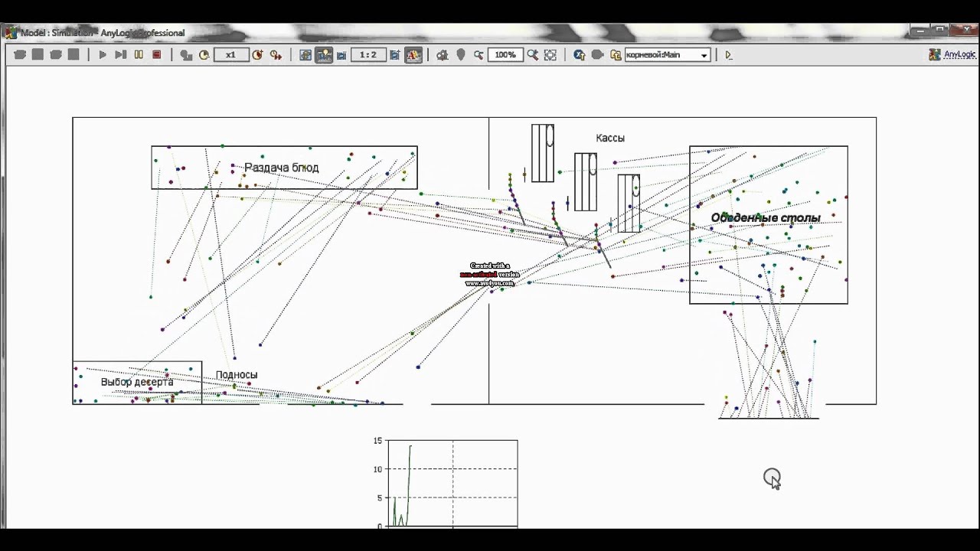This screenshot has width=980, height=551.
Task: Click the folder tree icon beside the dropdown
Action: point(616,55)
